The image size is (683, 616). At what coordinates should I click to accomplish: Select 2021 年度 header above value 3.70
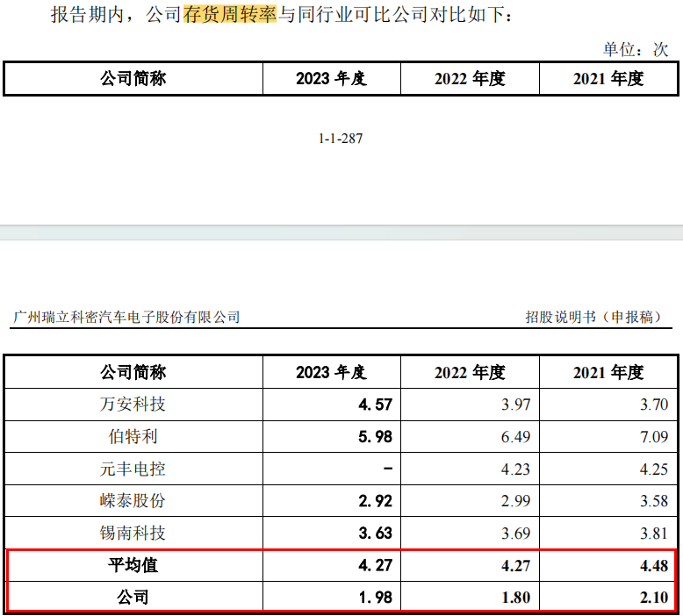tap(608, 372)
